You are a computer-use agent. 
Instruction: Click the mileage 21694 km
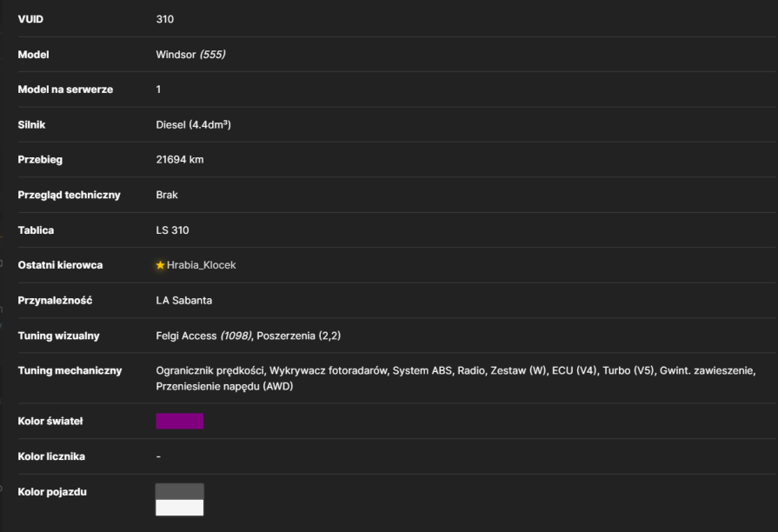pyautogui.click(x=180, y=160)
